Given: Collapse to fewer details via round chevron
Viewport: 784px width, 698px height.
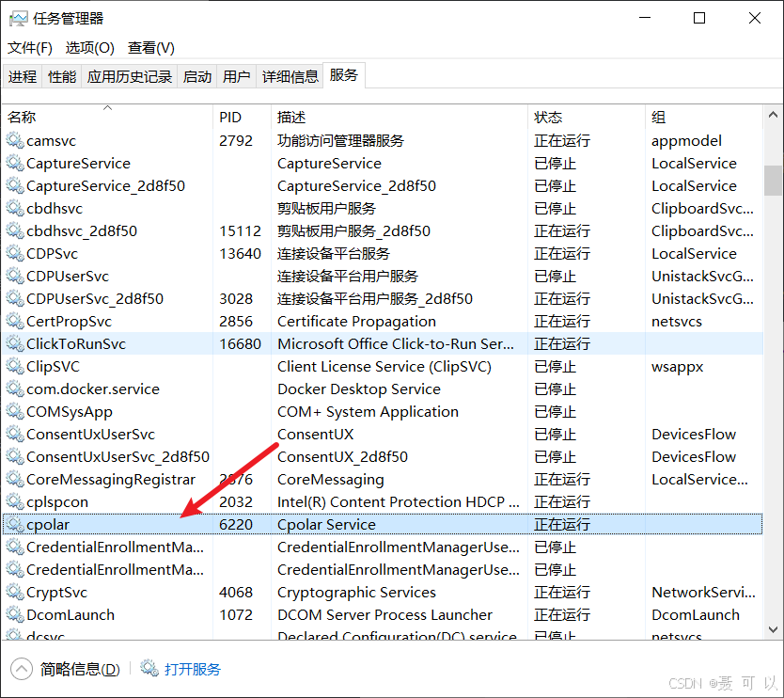Looking at the screenshot, I should click(x=21, y=669).
